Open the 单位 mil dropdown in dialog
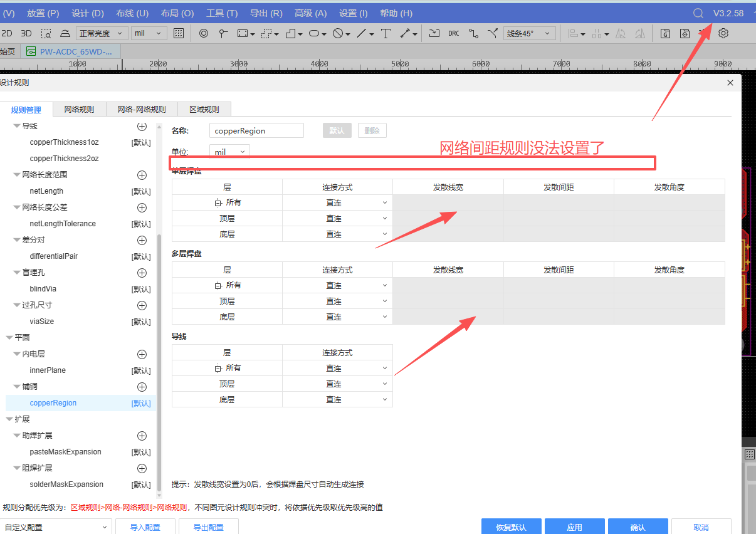This screenshot has height=534, width=756. (229, 152)
